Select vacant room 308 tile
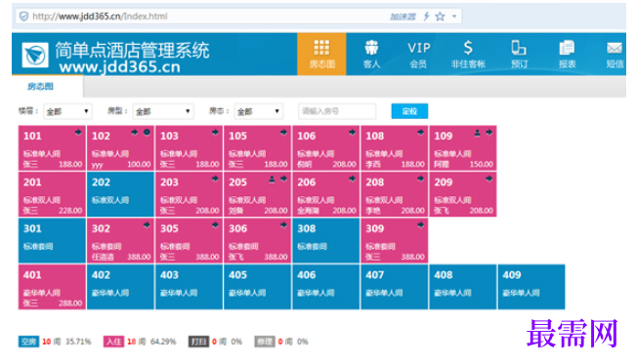Image resolution: width=636 pixels, height=364 pixels. point(326,241)
